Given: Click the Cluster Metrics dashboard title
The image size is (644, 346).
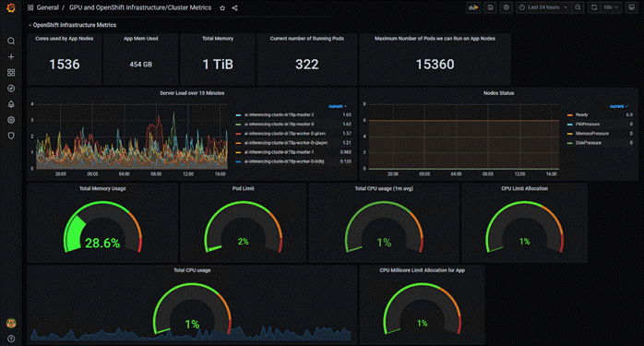Looking at the screenshot, I should (x=140, y=7).
